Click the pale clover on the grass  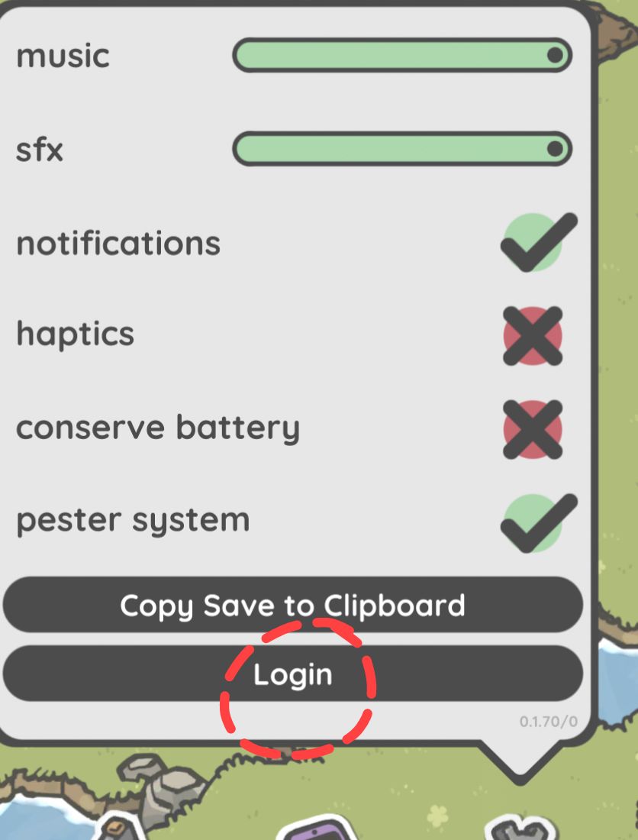437,816
